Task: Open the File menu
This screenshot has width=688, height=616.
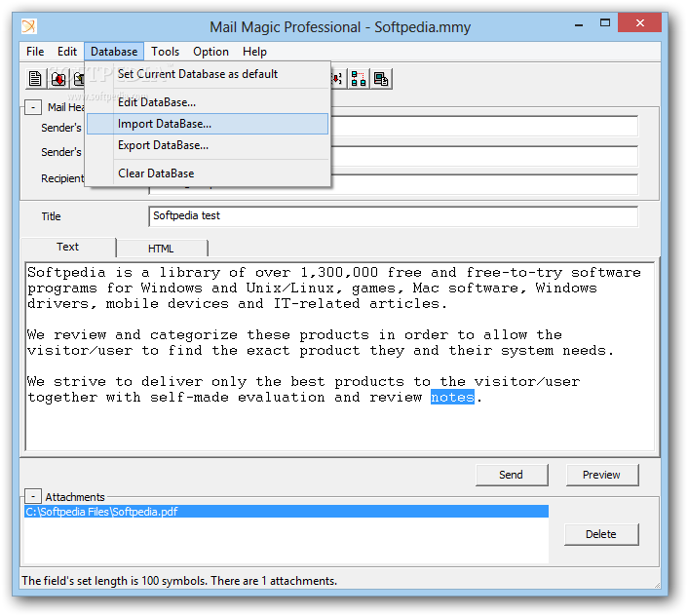Action: [35, 52]
